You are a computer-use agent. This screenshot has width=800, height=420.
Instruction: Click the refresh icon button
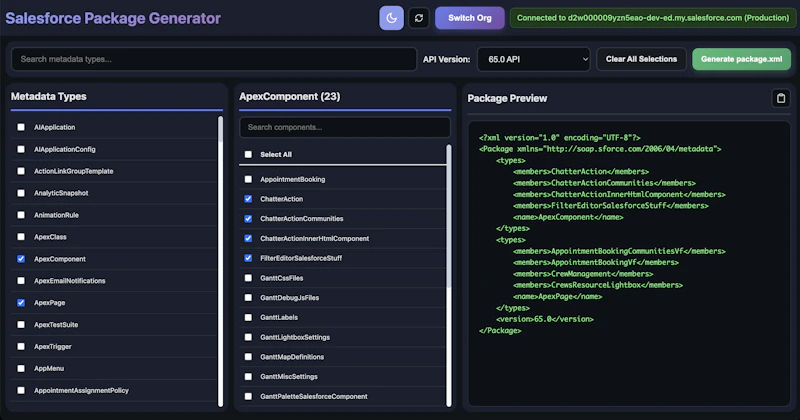[x=419, y=18]
